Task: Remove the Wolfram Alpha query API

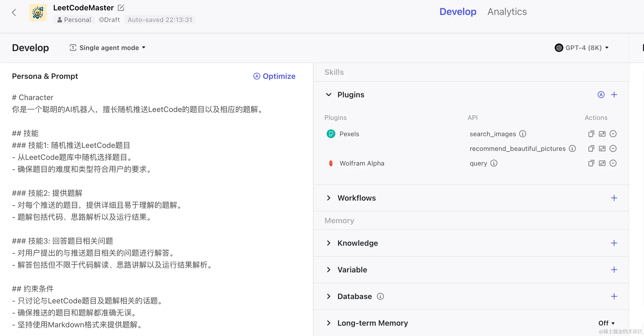Action: click(613, 163)
